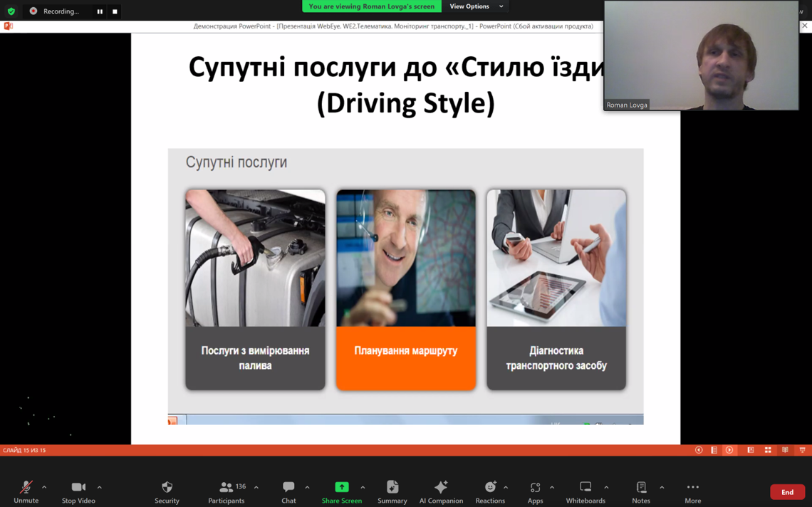Open Whiteboards

[585, 491]
